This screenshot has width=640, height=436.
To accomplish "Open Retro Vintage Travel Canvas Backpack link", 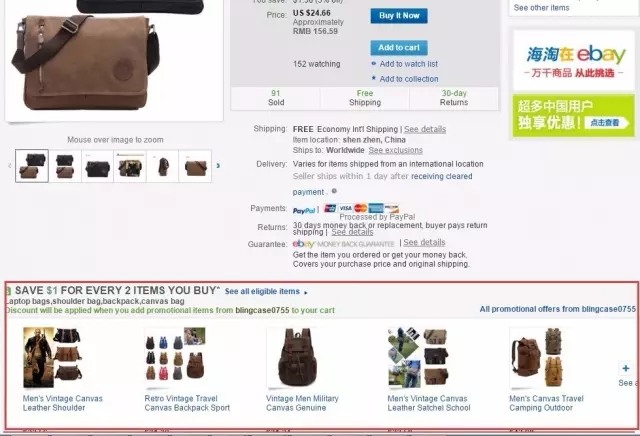I will tap(187, 403).
